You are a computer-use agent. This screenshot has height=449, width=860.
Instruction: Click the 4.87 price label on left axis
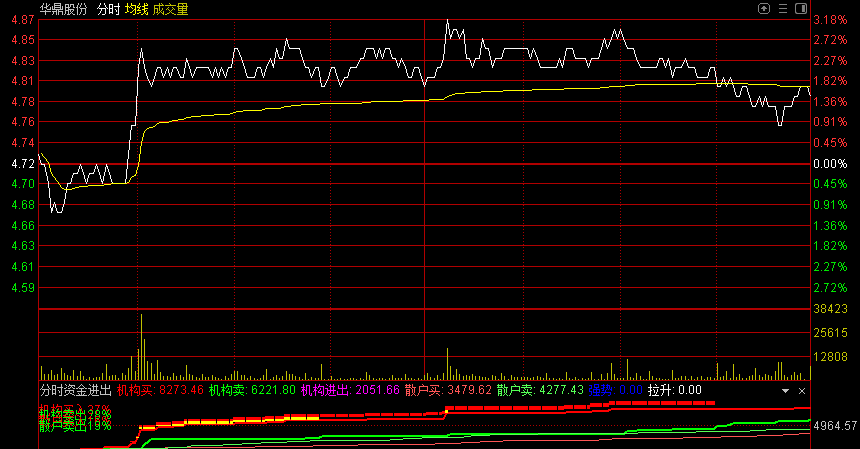[x=21, y=20]
